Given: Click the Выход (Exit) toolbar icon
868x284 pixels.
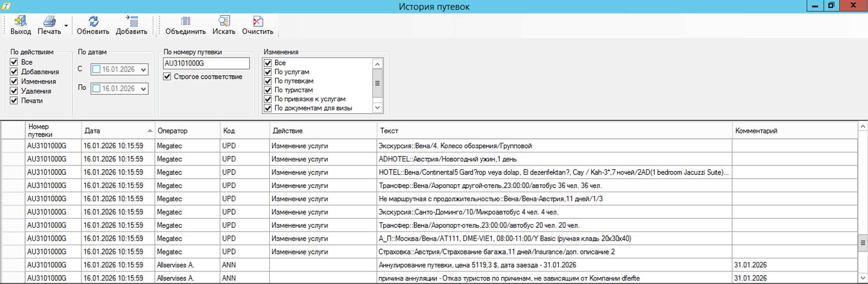Looking at the screenshot, I should coord(20,21).
